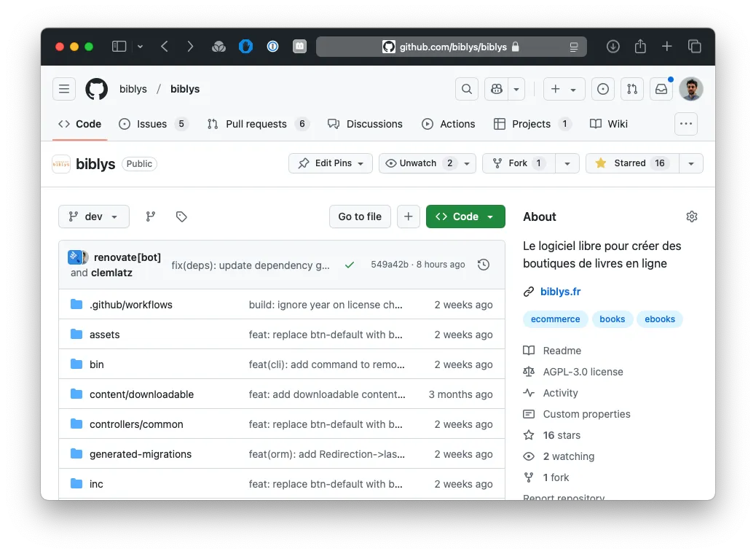
Task: Open the notifications inbox icon
Action: [x=660, y=88]
